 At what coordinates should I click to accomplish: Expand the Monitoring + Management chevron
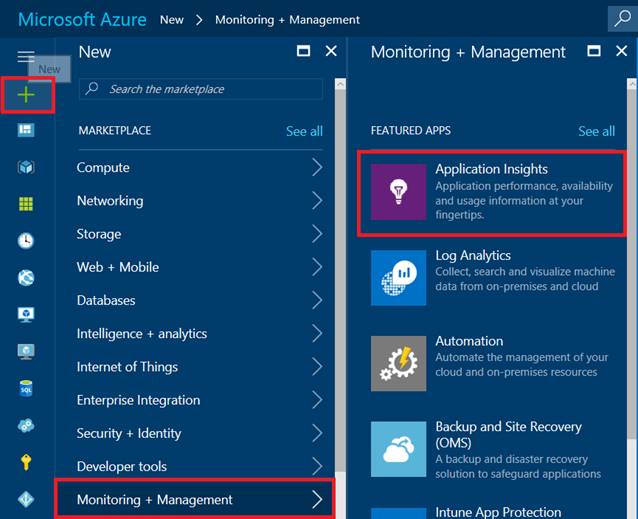pyautogui.click(x=317, y=499)
